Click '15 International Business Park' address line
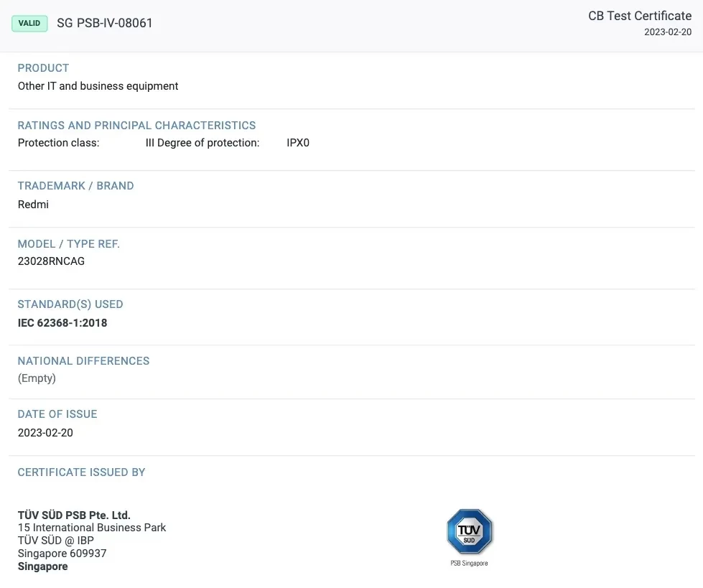The width and height of the screenshot is (703, 588). coord(92,528)
